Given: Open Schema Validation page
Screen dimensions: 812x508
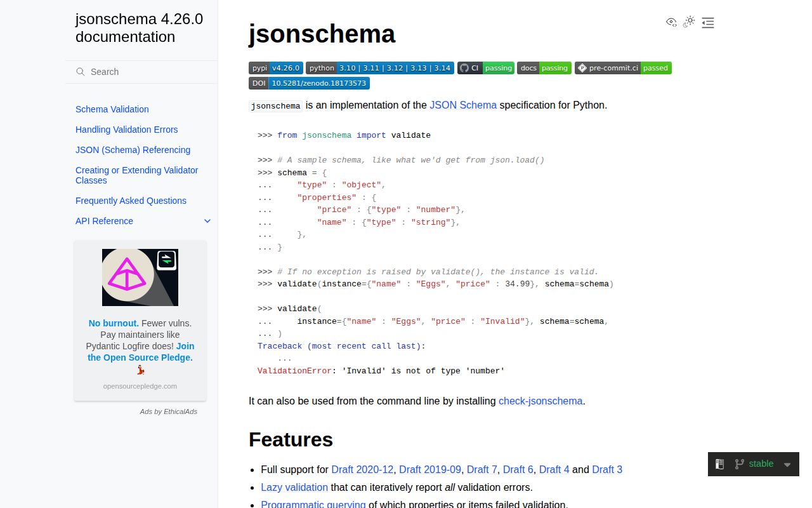Looking at the screenshot, I should [112, 109].
